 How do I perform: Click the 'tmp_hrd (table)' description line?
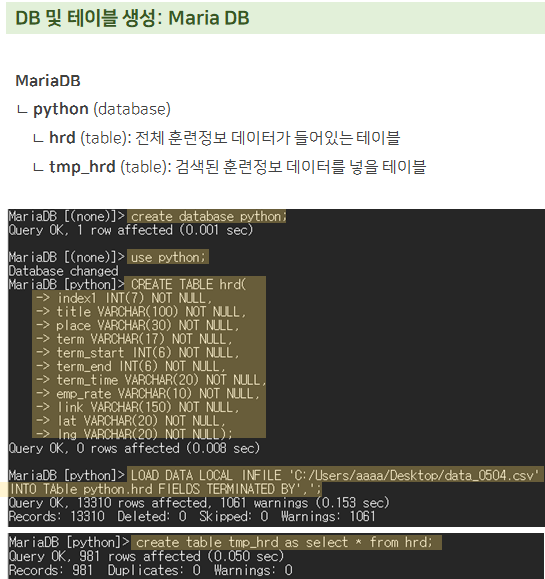(x=230, y=167)
